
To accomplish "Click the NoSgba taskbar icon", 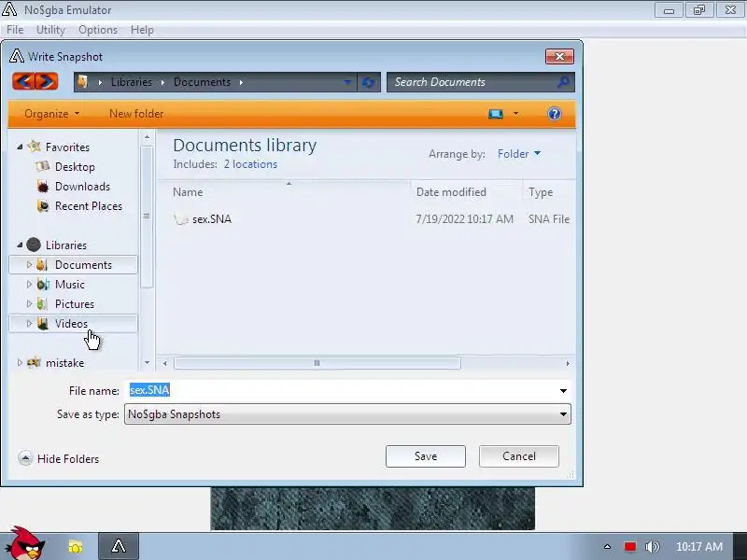I will [119, 546].
